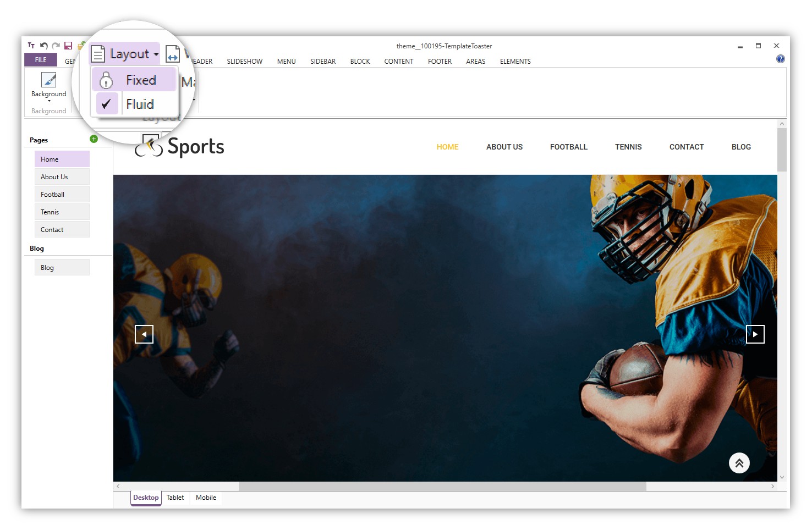Image resolution: width=812 pixels, height=530 pixels.
Task: Switch to the AREAS ribbon tab
Action: pyautogui.click(x=476, y=62)
